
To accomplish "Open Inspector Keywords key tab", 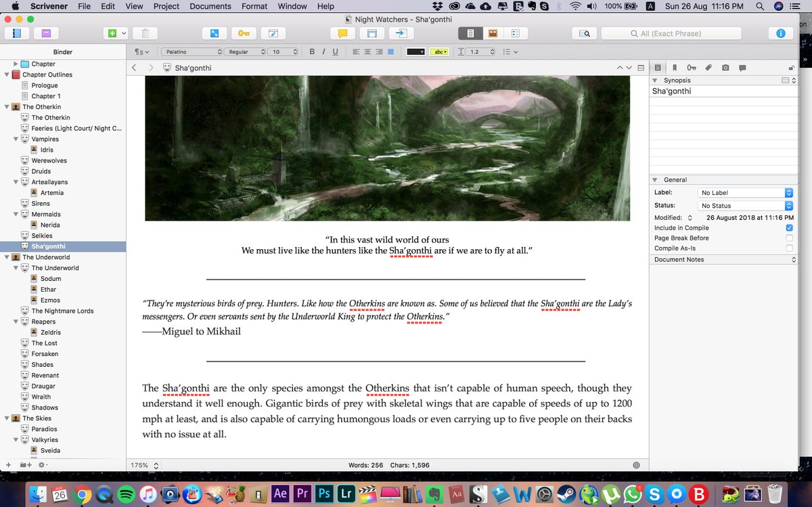I will [692, 68].
